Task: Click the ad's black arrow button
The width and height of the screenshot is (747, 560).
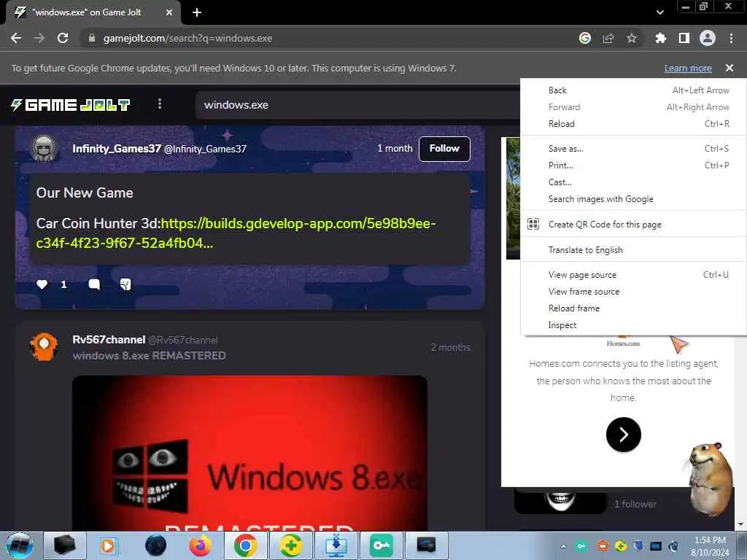Action: (x=624, y=435)
